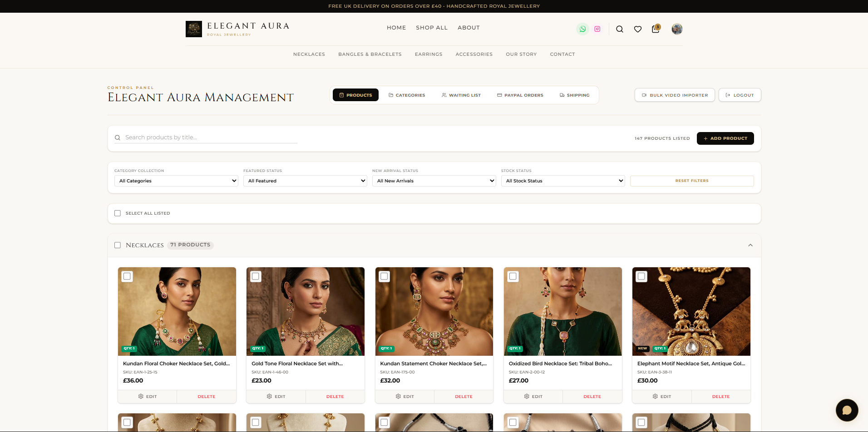Viewport: 868px width, 432px height.
Task: Click the folder icon on Categories tab
Action: [x=391, y=95]
